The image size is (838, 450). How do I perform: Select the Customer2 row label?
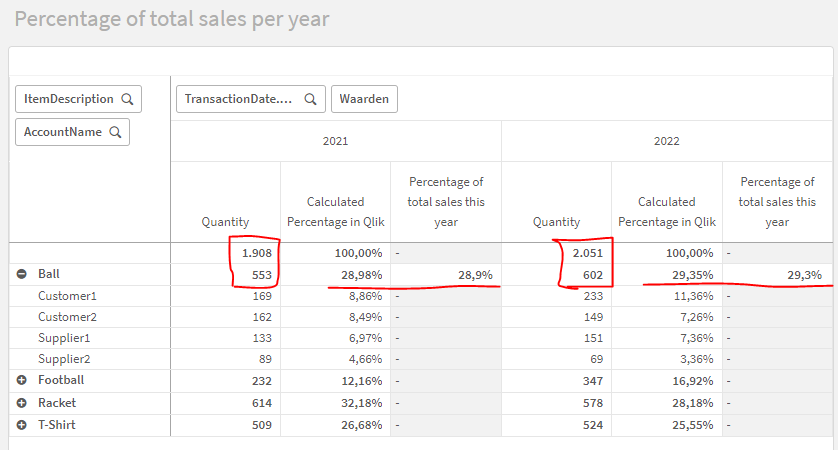(x=67, y=317)
